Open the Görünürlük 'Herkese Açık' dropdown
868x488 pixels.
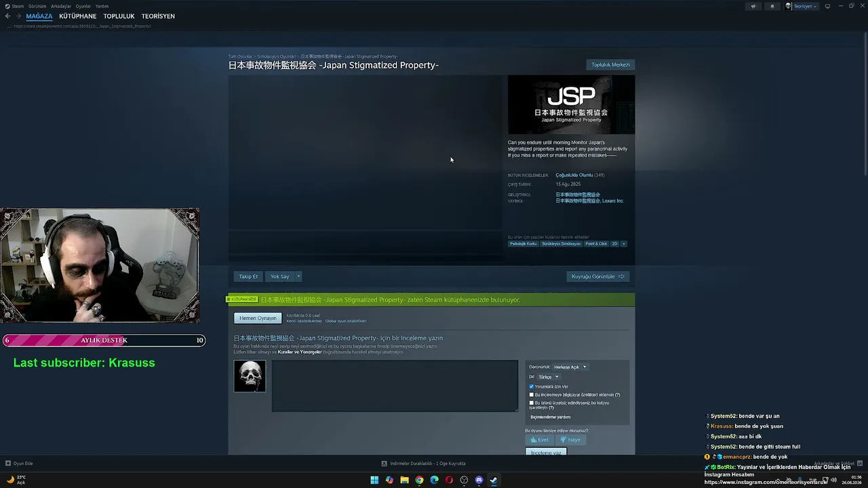pos(570,367)
